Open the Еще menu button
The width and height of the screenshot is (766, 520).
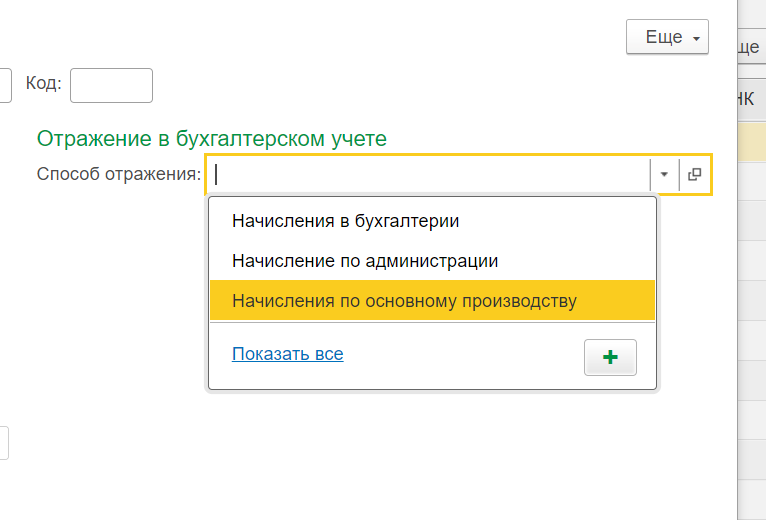point(666,37)
